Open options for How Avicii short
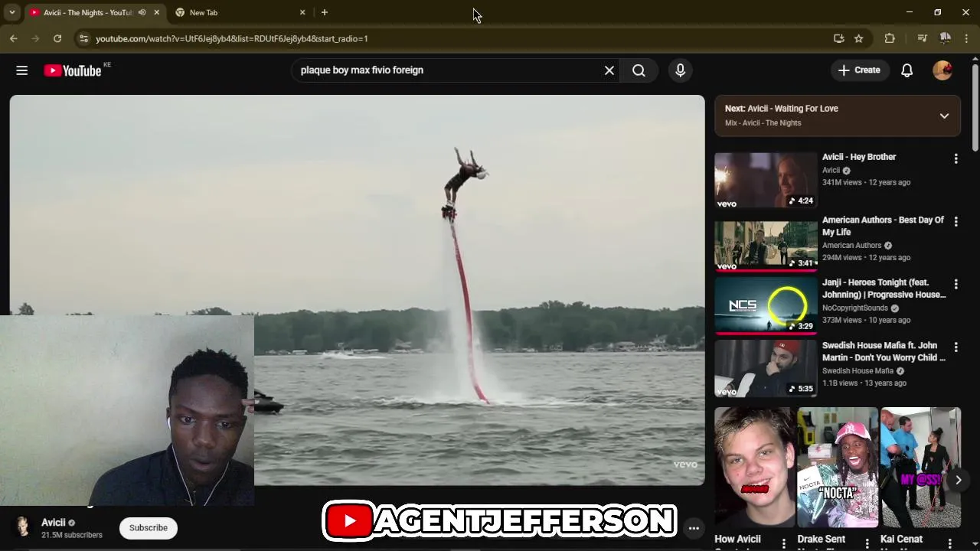Image resolution: width=980 pixels, height=551 pixels. [783, 543]
